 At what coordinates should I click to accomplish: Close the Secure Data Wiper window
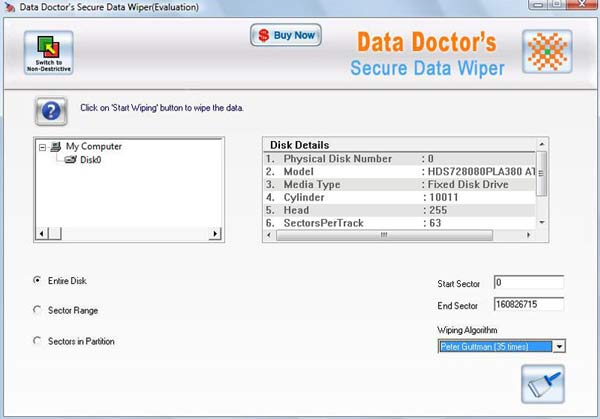582,4
